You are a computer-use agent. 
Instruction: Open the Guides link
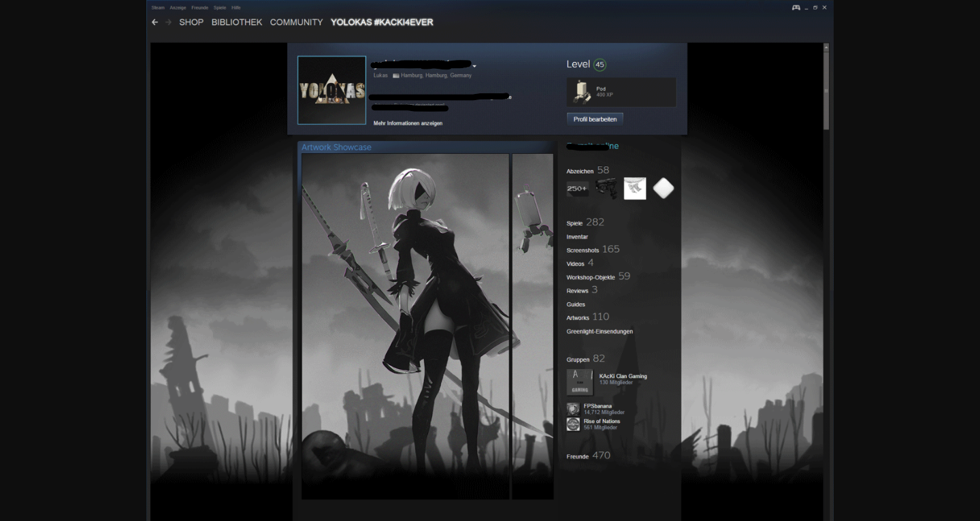576,304
